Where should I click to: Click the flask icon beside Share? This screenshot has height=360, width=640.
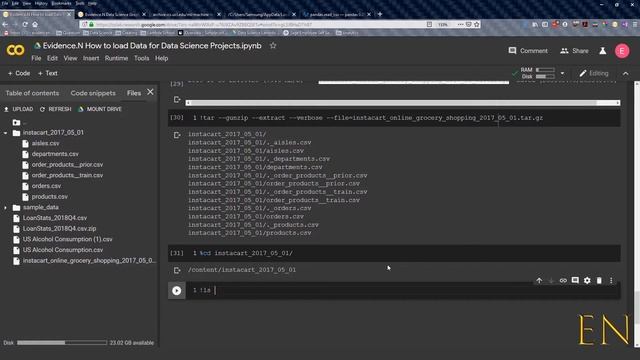click(x=602, y=51)
